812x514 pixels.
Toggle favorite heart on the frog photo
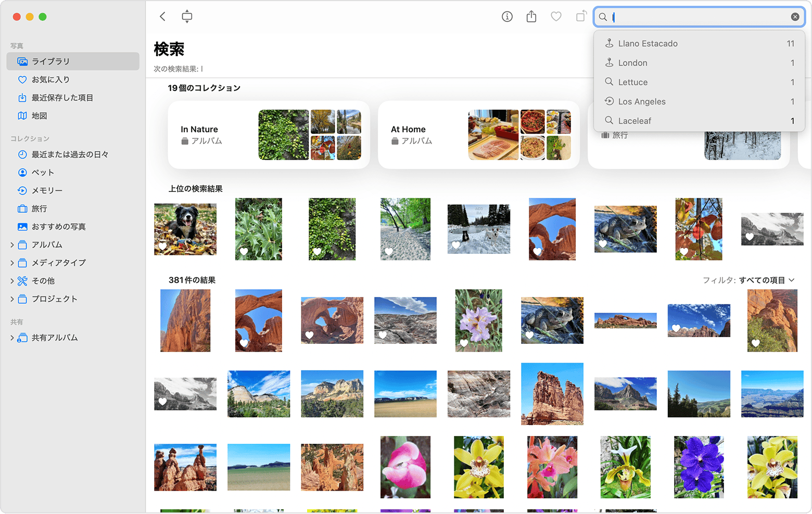[x=603, y=244]
